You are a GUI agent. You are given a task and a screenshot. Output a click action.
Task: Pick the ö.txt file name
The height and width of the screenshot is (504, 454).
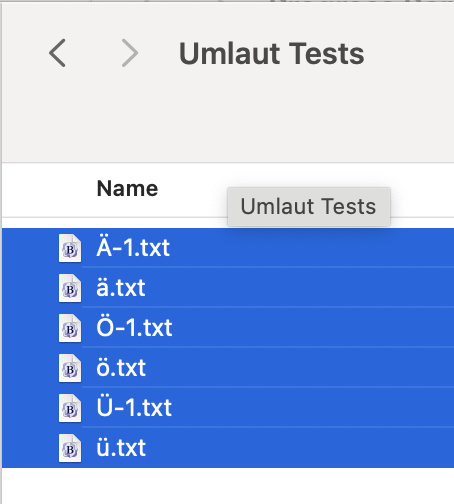coord(121,368)
